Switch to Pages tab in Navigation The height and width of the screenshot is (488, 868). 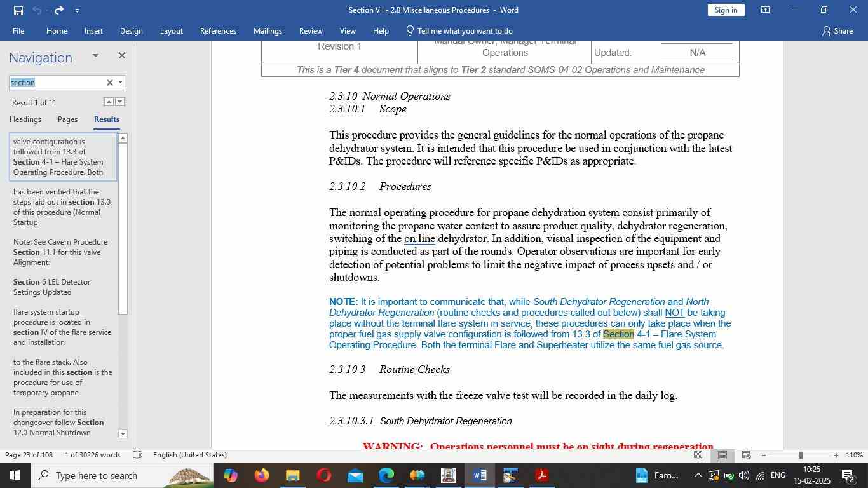click(x=67, y=119)
